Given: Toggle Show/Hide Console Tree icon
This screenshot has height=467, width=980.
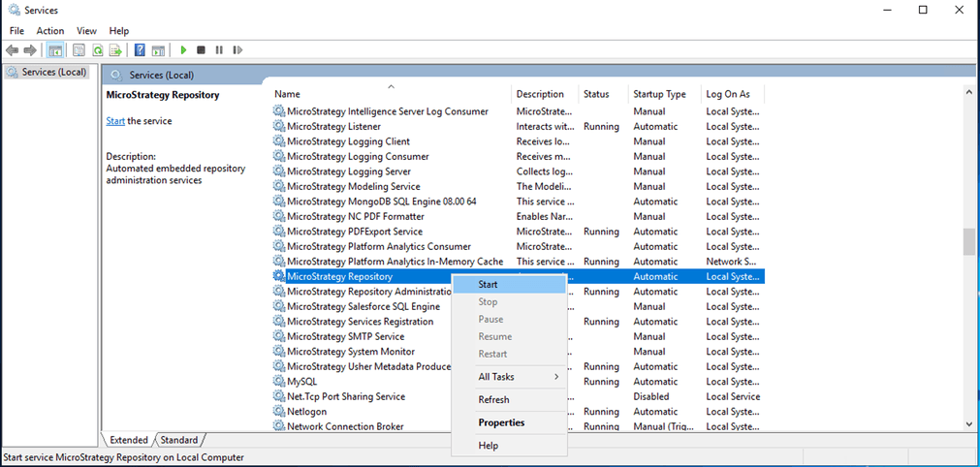Looking at the screenshot, I should pos(55,50).
